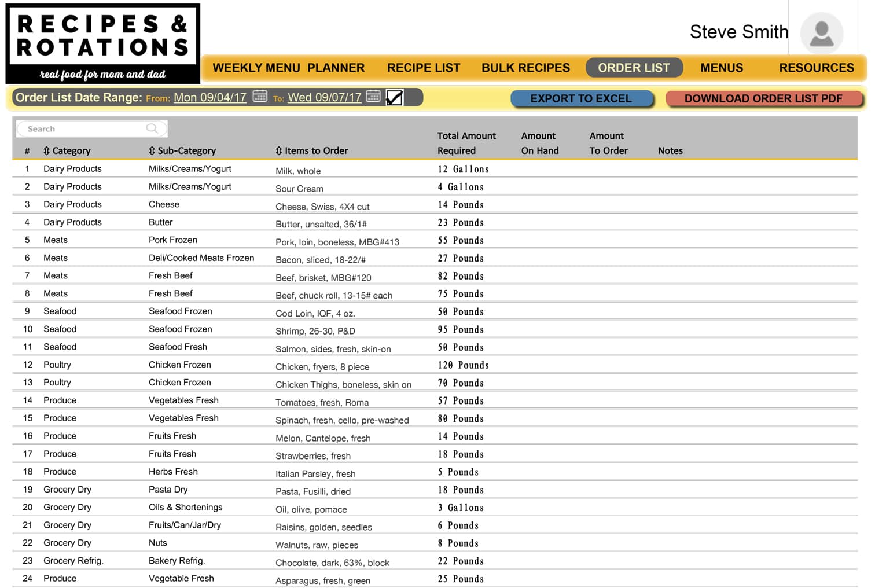Select Pasta, Fusilli, dried item
Image resolution: width=875 pixels, height=588 pixels.
pyautogui.click(x=313, y=492)
